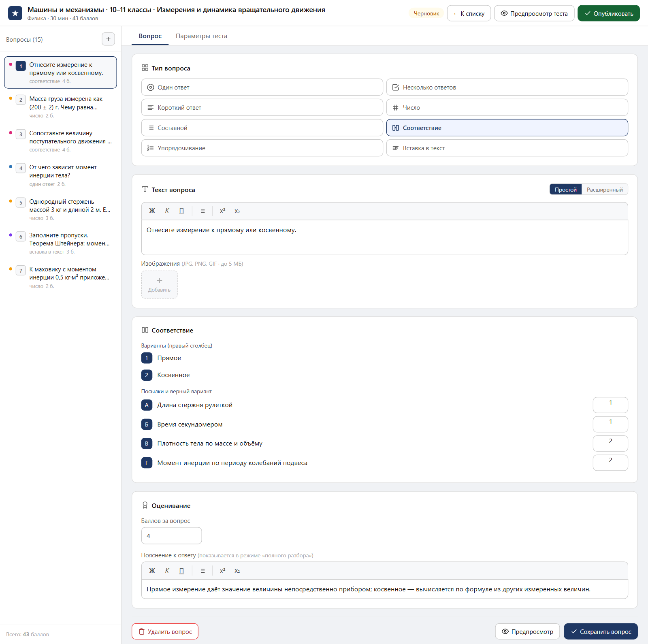Pick the Составной question type
This screenshot has width=648, height=644.
pos(262,128)
